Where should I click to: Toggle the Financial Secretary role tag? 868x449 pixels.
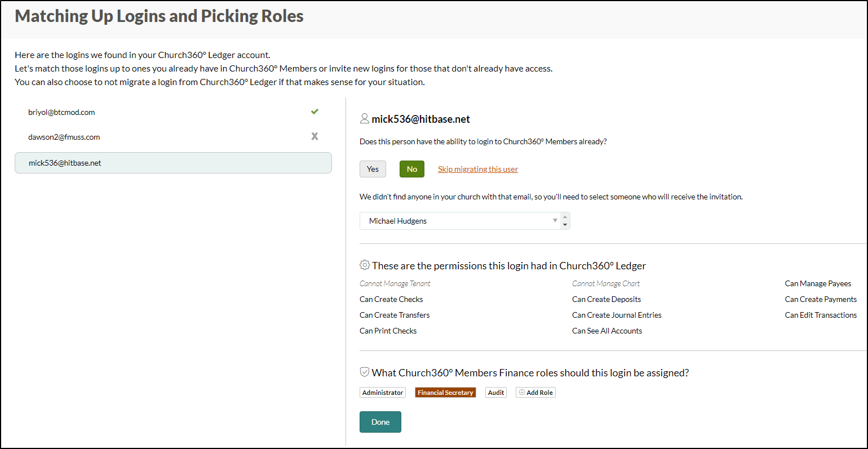tap(445, 393)
